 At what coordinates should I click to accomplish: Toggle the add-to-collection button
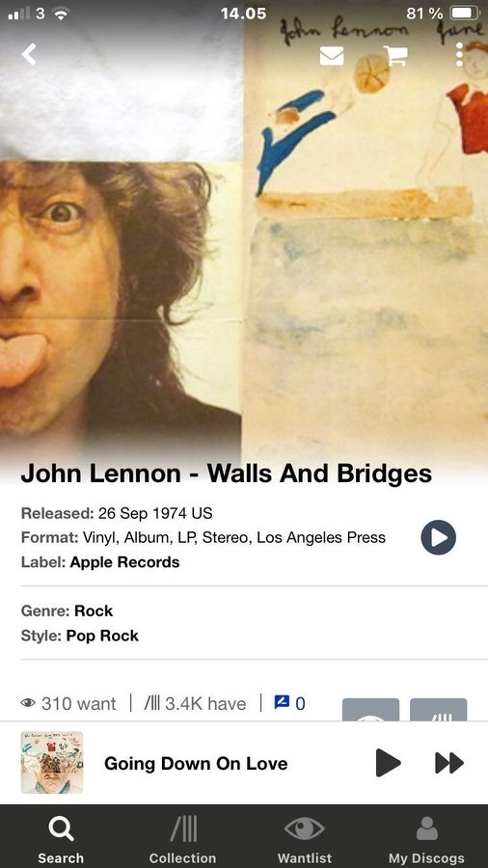(438, 710)
